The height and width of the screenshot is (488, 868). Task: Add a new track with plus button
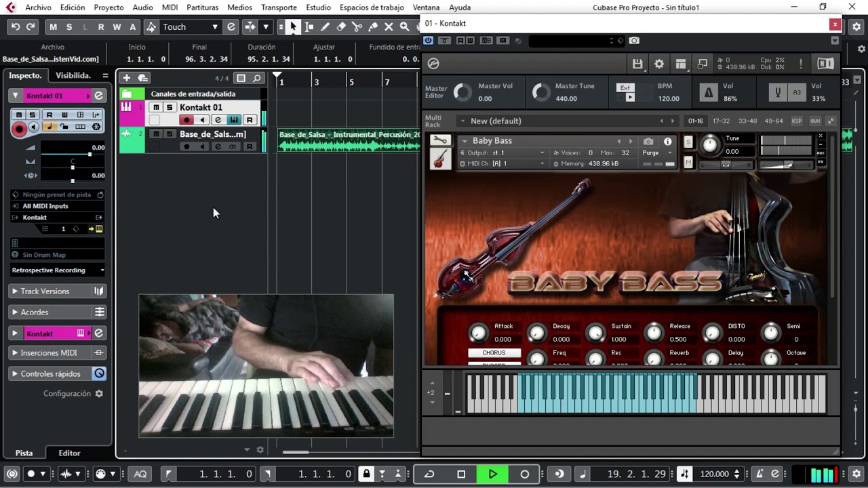pos(126,78)
